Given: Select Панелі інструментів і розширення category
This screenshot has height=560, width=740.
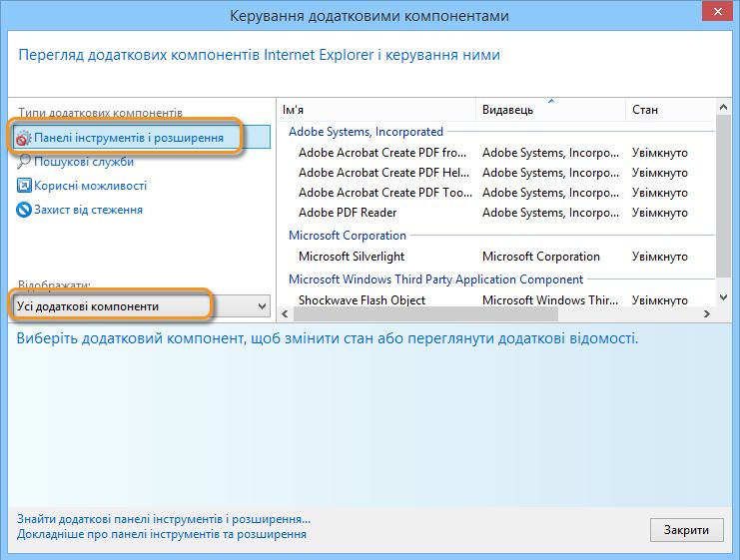Looking at the screenshot, I should [x=142, y=138].
